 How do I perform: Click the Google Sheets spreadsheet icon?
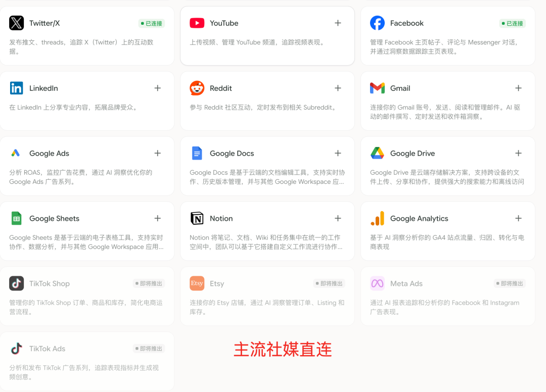pos(16,218)
